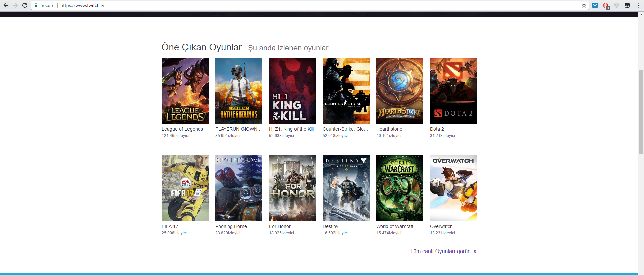Open 'Tüm canlı Oyunları görün' link
The width and height of the screenshot is (644, 275).
point(443,251)
